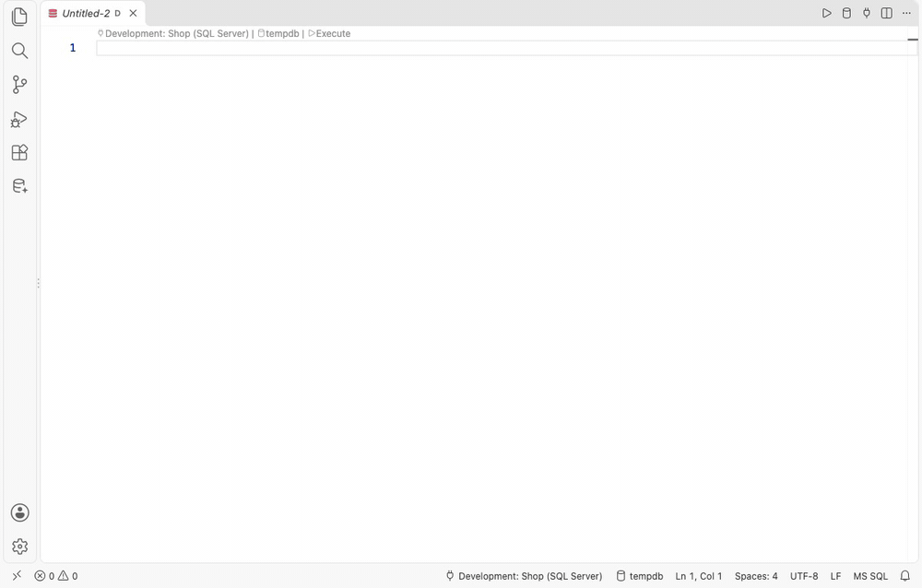Open the Source Control view
This screenshot has height=588, width=922.
click(19, 85)
